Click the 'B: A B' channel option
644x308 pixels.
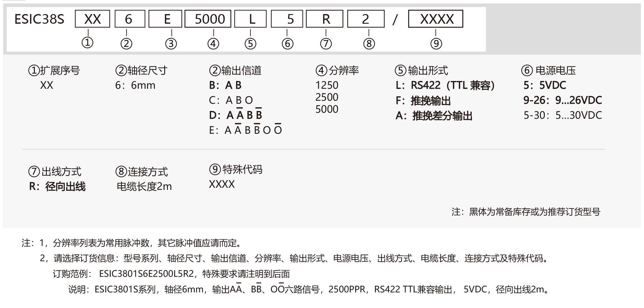point(225,85)
